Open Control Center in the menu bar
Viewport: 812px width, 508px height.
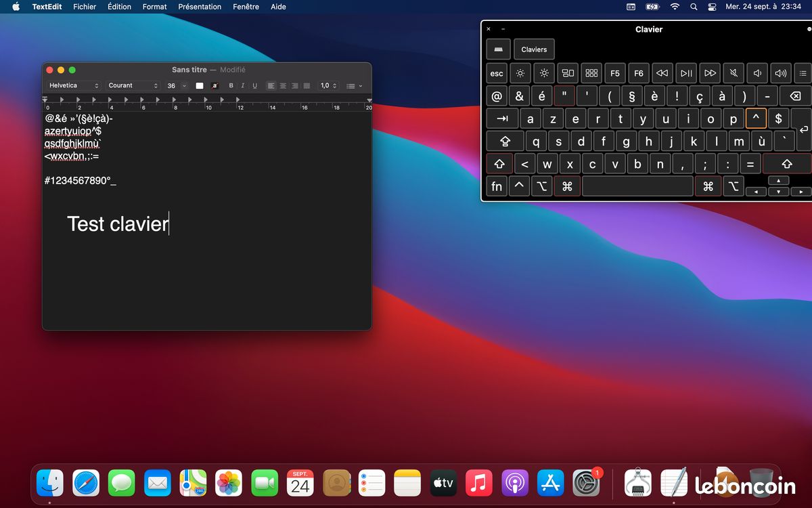[712, 7]
